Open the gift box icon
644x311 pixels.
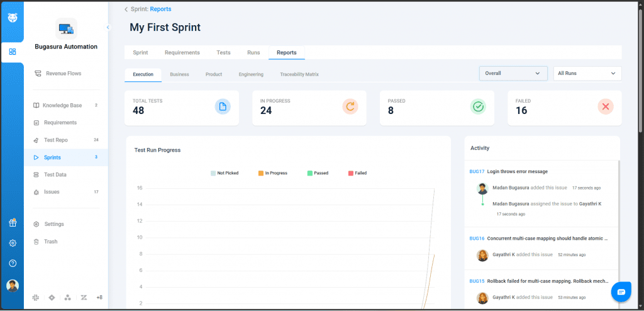13,223
